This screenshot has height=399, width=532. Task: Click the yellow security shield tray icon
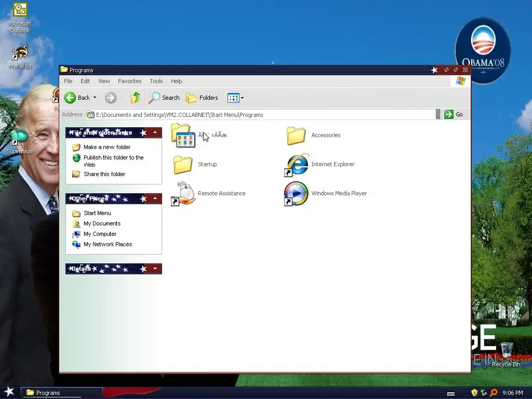coord(474,393)
